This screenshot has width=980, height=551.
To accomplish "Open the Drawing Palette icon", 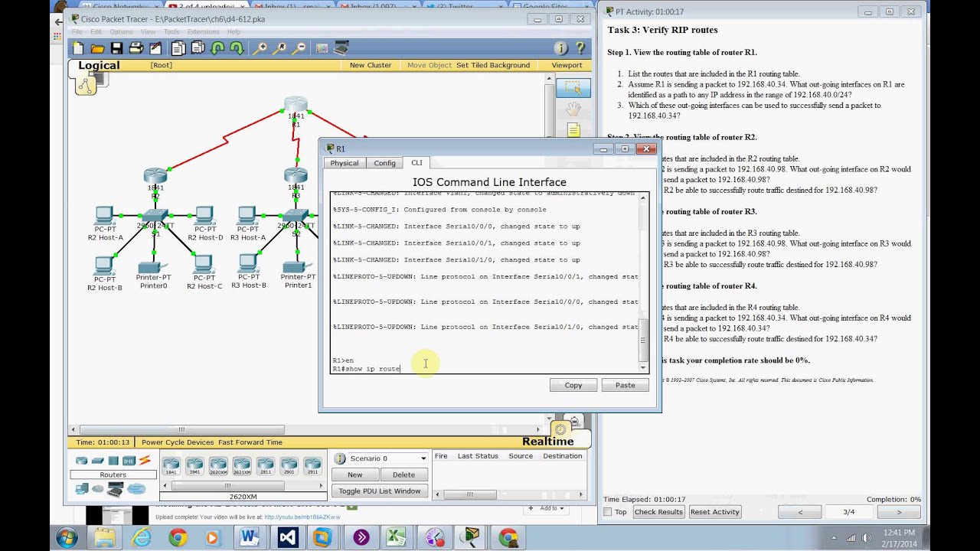I will (322, 48).
